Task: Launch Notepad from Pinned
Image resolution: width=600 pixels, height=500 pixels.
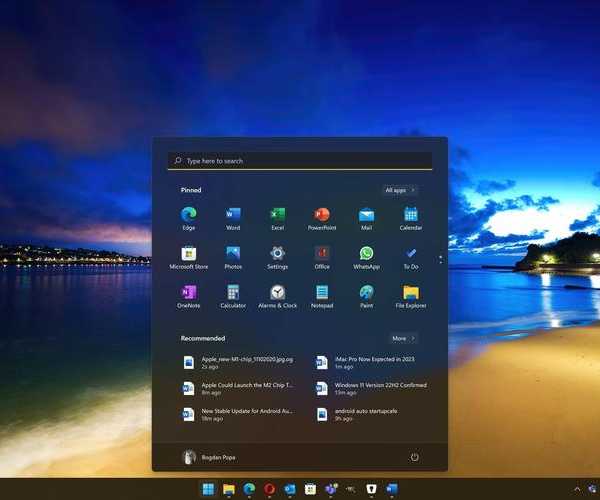Action: (x=322, y=296)
